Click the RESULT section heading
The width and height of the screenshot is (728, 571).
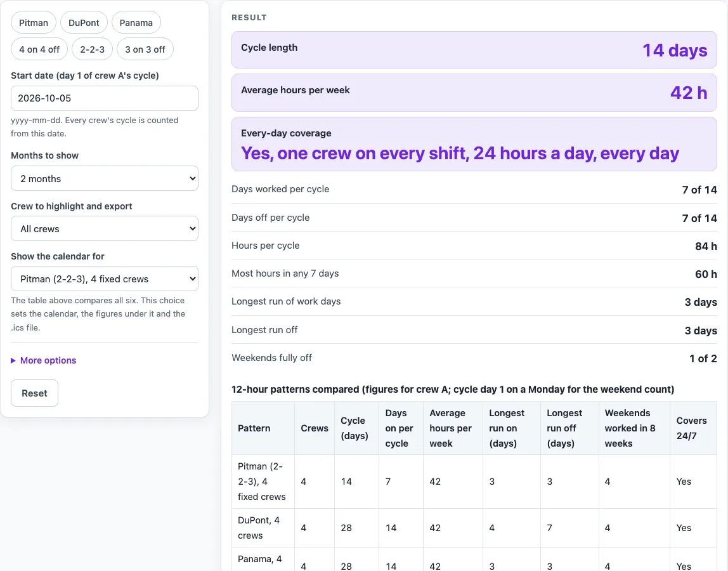pos(249,18)
